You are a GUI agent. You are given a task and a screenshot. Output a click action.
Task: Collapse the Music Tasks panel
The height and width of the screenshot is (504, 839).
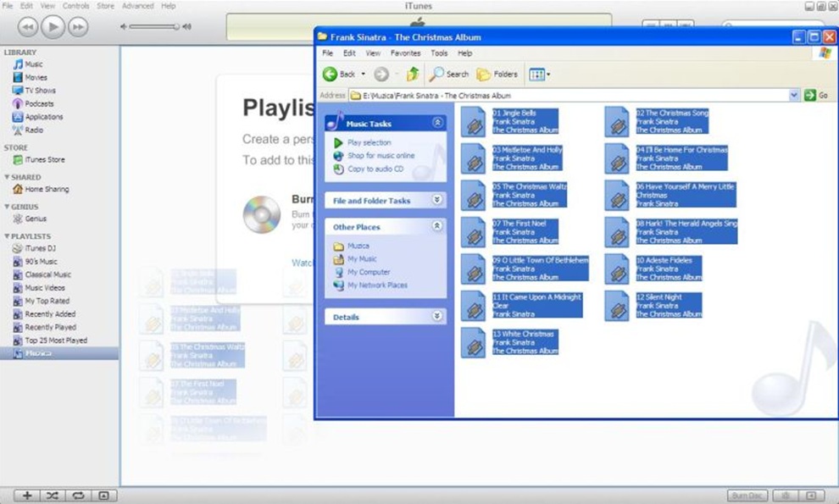click(437, 124)
